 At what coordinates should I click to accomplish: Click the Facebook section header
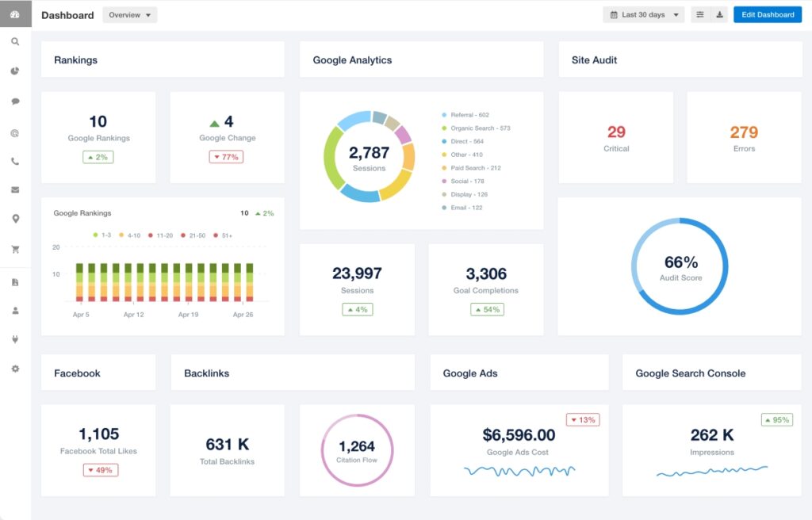98,373
